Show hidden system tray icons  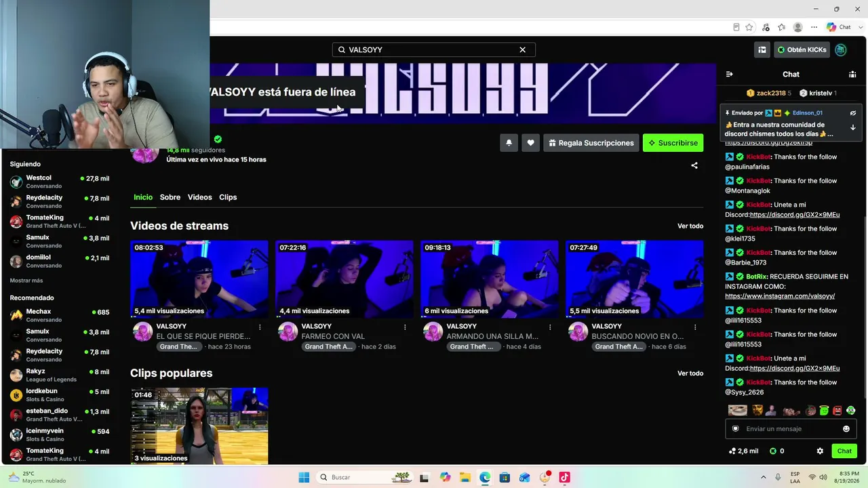[764, 477]
